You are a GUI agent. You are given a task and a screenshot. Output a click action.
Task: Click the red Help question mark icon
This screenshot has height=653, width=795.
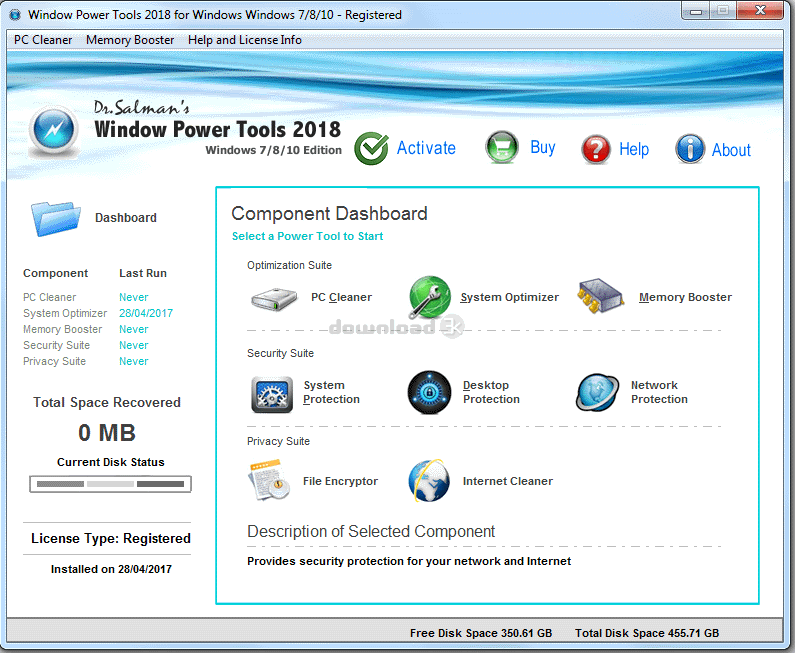click(596, 149)
